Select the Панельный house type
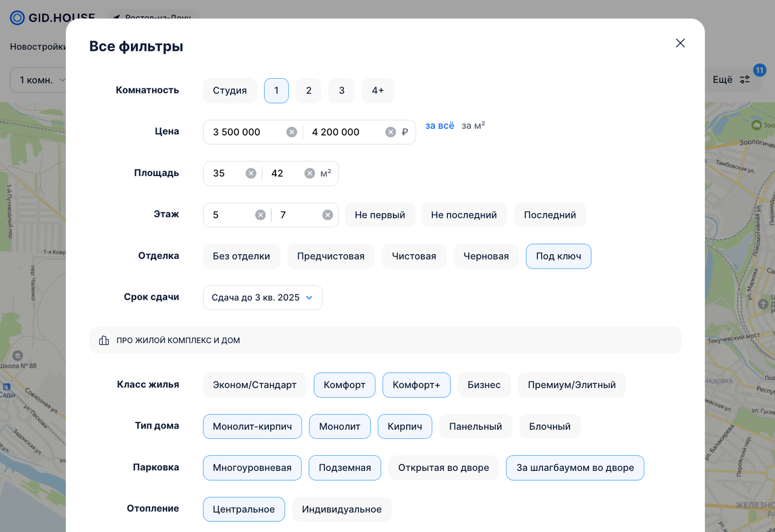 point(475,427)
